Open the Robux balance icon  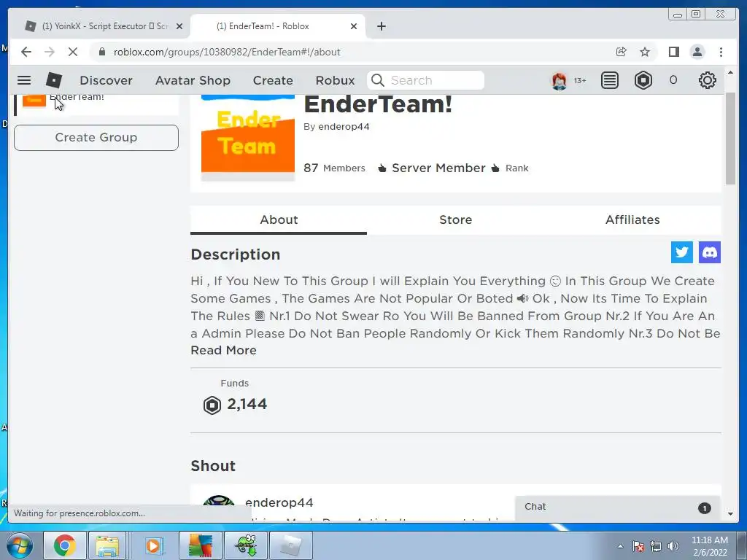click(x=643, y=80)
